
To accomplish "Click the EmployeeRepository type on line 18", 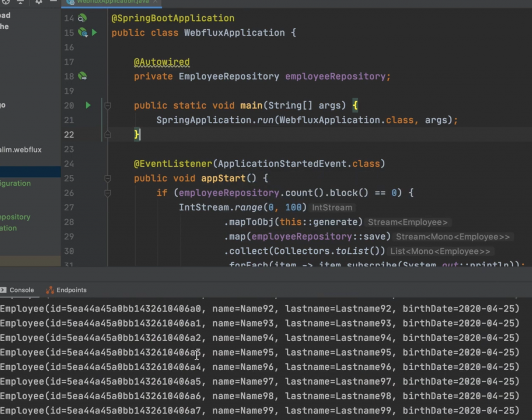I will (x=229, y=76).
